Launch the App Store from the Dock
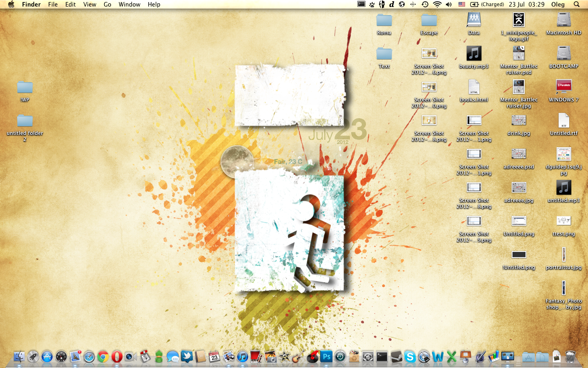This screenshot has height=368, width=588. (x=47, y=357)
